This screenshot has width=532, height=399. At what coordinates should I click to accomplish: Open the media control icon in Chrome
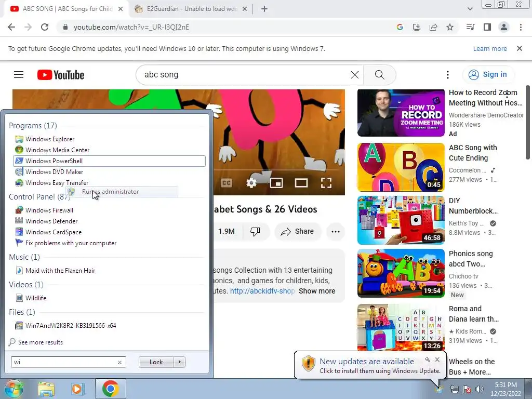click(470, 27)
